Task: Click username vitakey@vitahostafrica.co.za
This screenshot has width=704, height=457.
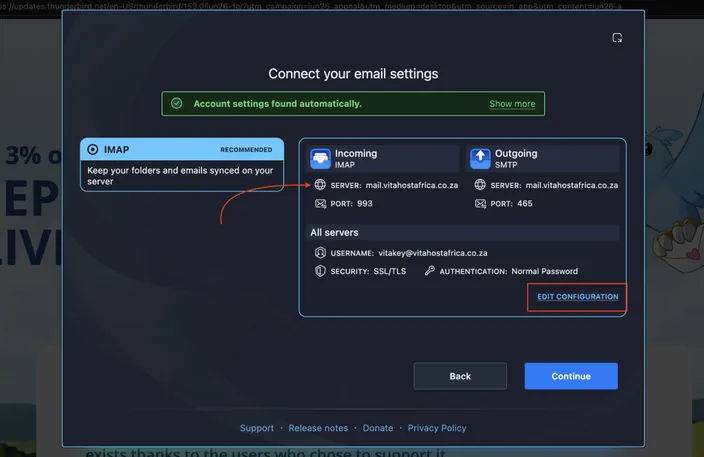Action: point(433,253)
